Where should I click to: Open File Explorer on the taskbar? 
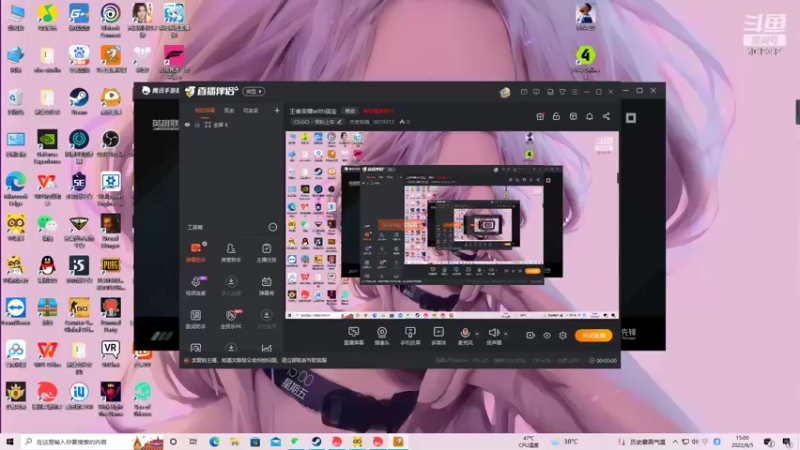[x=235, y=441]
